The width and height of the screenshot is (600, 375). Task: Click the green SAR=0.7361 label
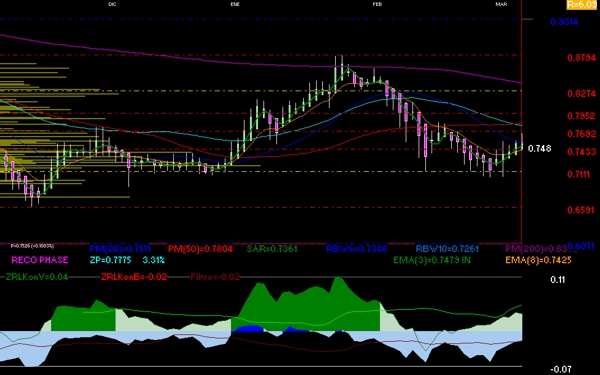point(272,249)
